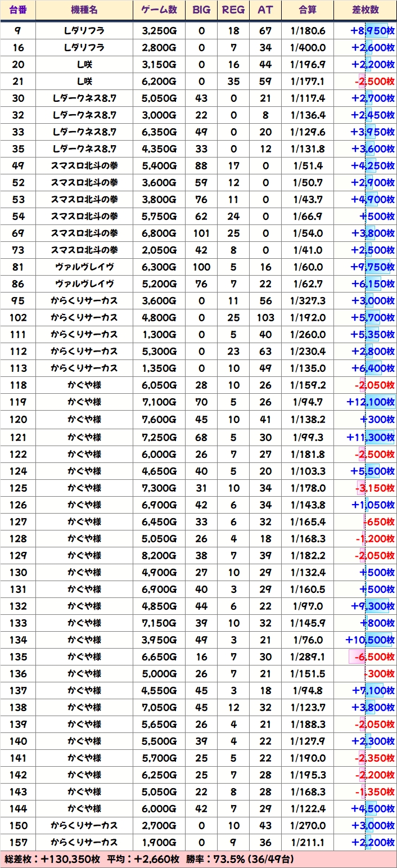The image size is (397, 868).
Task: Click L咲 name in row 20
Action: [x=84, y=64]
